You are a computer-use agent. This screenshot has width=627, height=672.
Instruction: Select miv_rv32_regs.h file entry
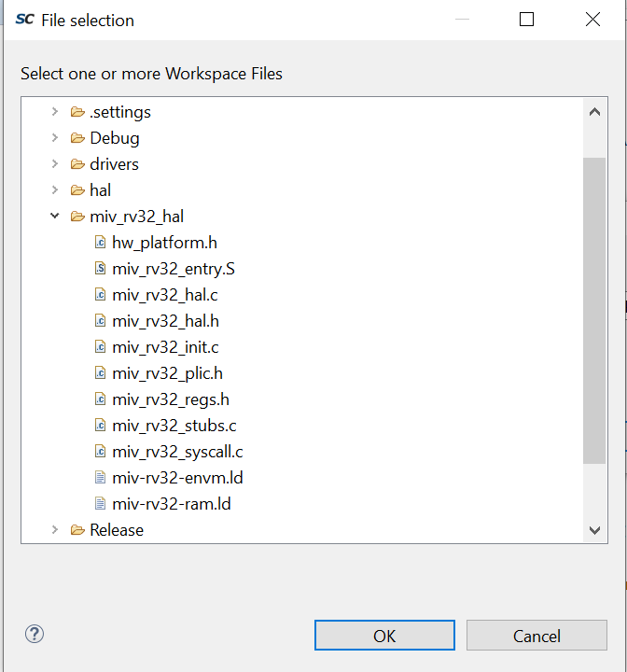point(170,399)
